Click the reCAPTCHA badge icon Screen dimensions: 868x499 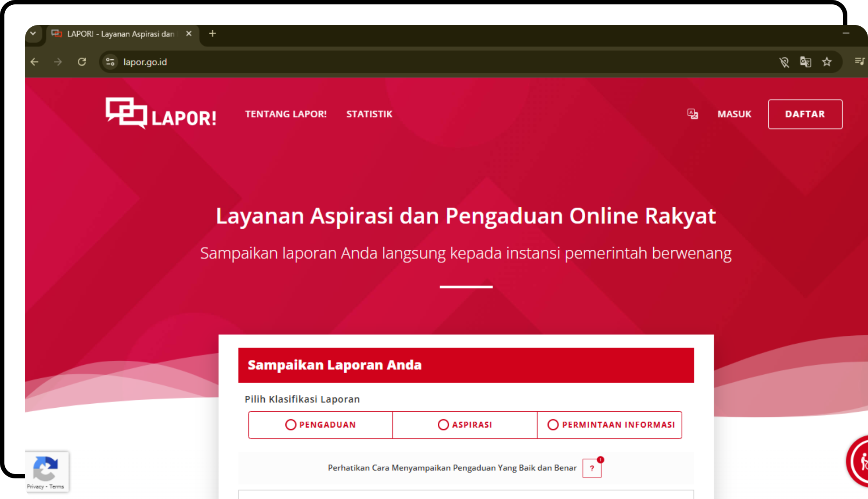[46, 468]
